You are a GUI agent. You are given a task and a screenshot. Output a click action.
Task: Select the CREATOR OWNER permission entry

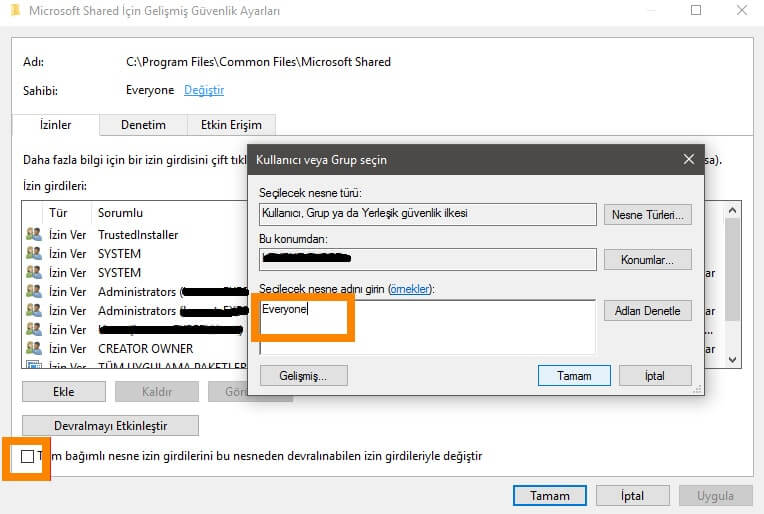point(136,349)
